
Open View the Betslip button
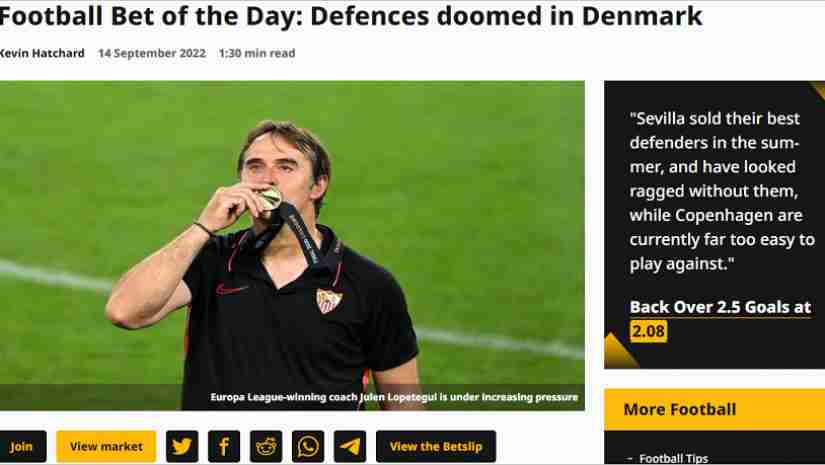point(436,446)
